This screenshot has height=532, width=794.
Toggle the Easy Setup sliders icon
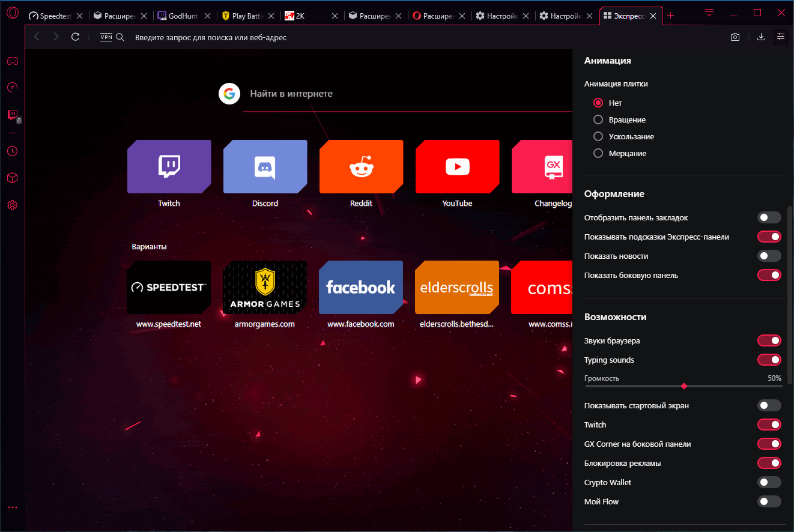coord(781,37)
